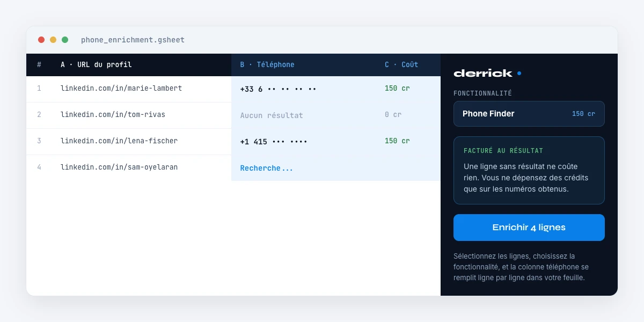Click the red window close dot
Viewport: 644px width, 322px height.
[x=41, y=40]
